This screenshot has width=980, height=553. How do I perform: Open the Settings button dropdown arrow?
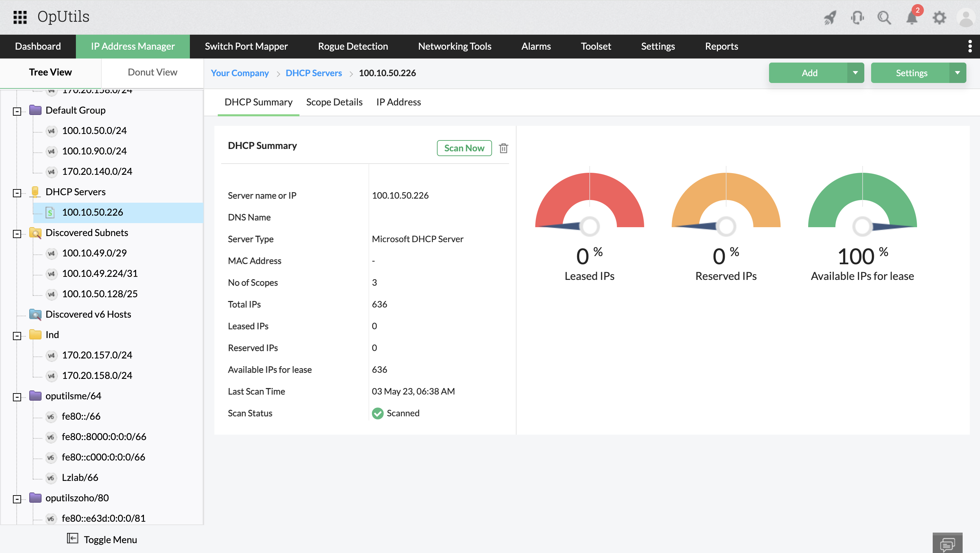[957, 73]
